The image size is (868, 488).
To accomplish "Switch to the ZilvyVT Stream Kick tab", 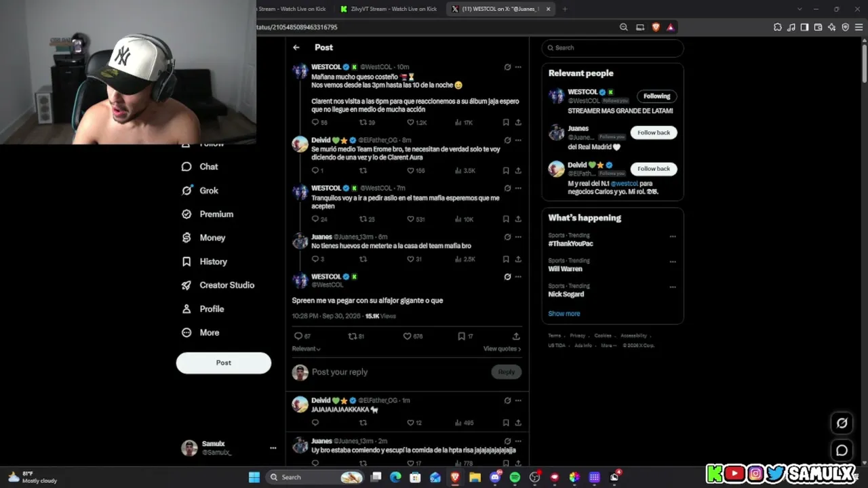I will click(x=391, y=9).
